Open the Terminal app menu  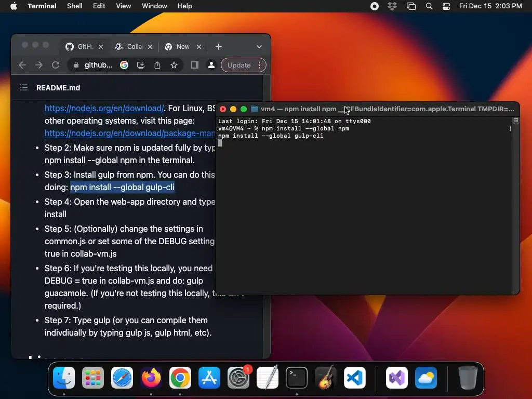point(42,6)
